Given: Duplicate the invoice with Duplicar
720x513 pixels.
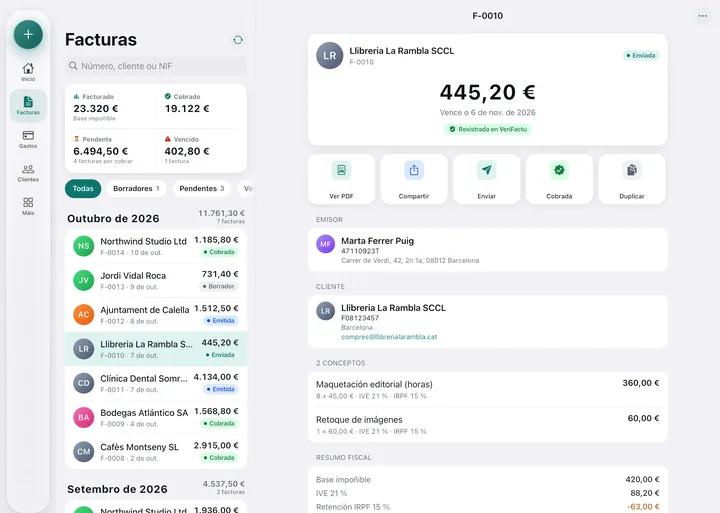Looking at the screenshot, I should (x=632, y=179).
